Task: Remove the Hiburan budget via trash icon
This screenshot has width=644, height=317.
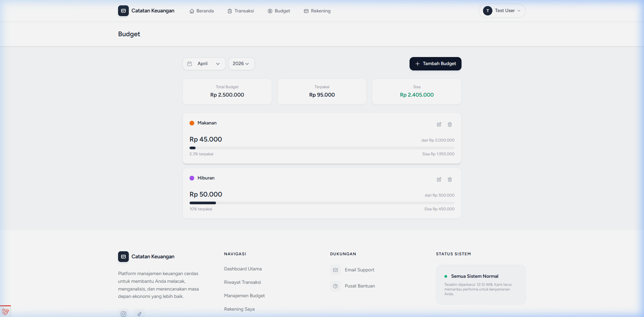Action: pyautogui.click(x=450, y=179)
